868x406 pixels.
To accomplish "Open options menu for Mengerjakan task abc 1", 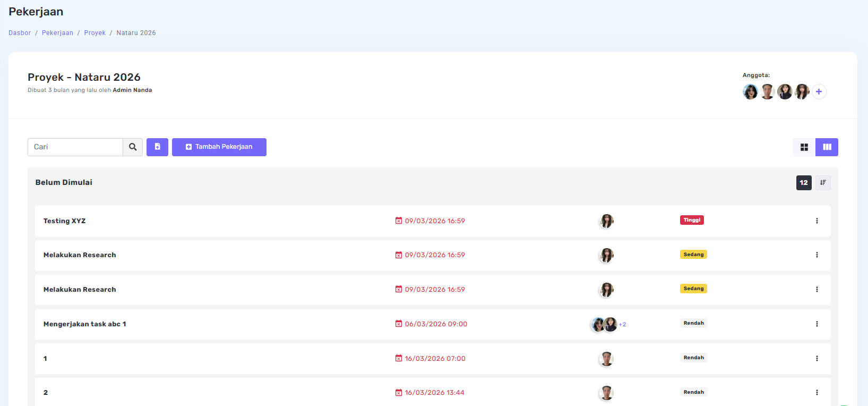I will [817, 324].
